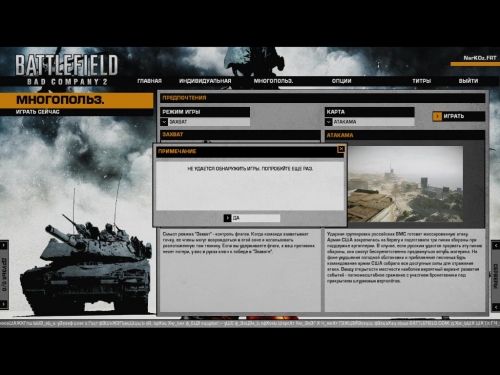Click the Atacama map preview thumbnail

pos(405,184)
